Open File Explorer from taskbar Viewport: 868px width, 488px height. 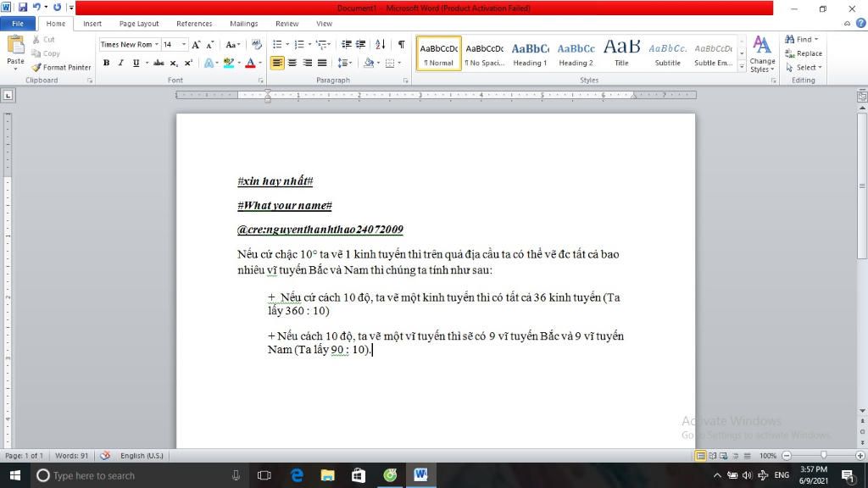click(x=328, y=475)
